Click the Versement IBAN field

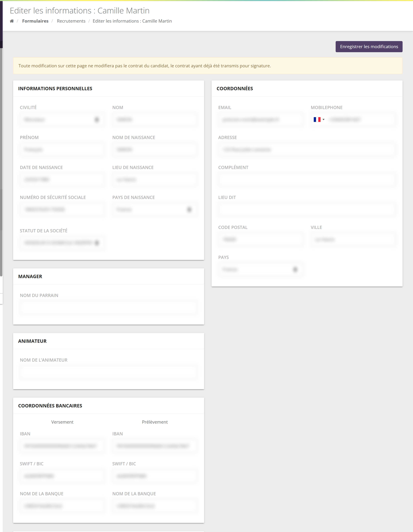62,446
